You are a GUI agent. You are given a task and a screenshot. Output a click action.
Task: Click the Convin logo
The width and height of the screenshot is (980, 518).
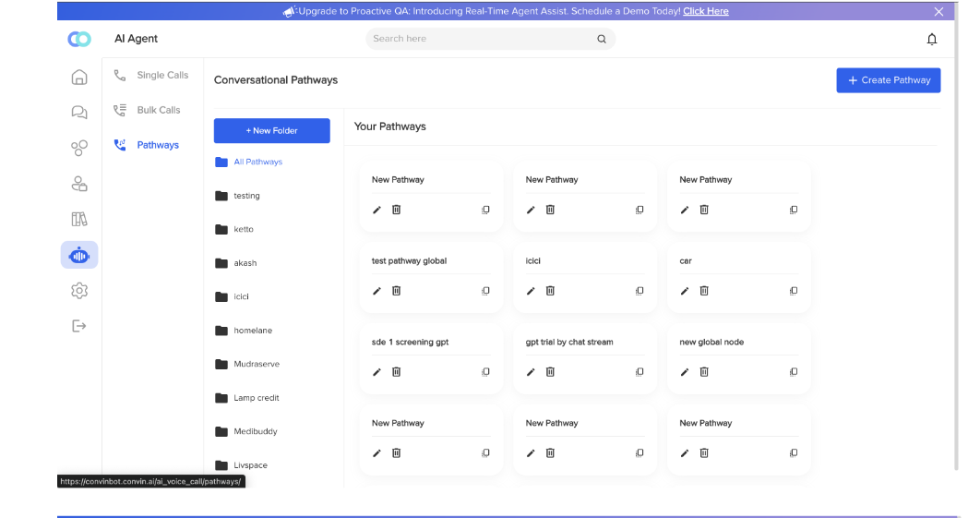(79, 39)
